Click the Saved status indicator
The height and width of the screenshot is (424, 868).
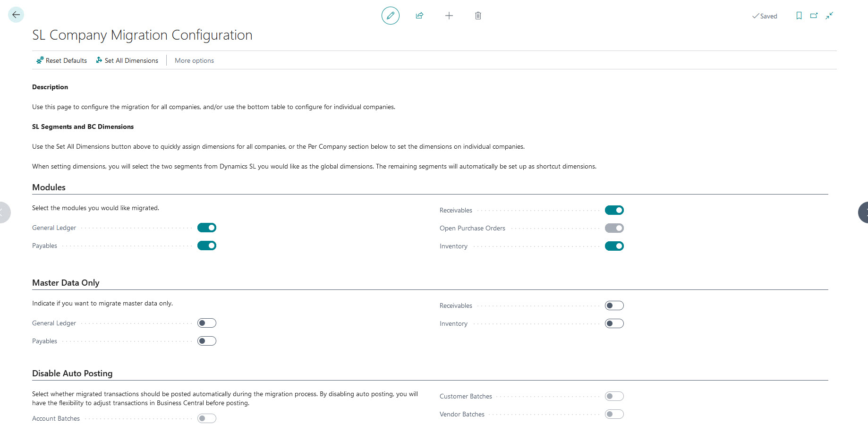tap(765, 16)
